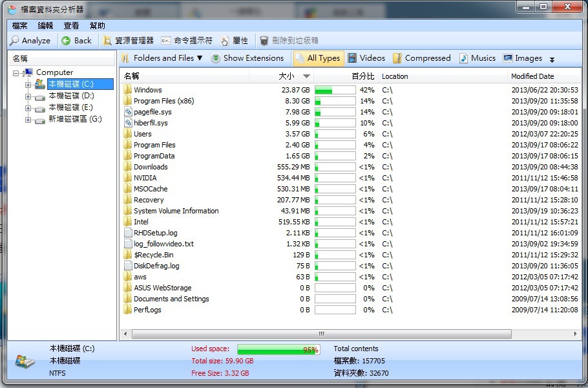This screenshot has height=388, width=588.
Task: Filter by Images
Action: point(523,58)
